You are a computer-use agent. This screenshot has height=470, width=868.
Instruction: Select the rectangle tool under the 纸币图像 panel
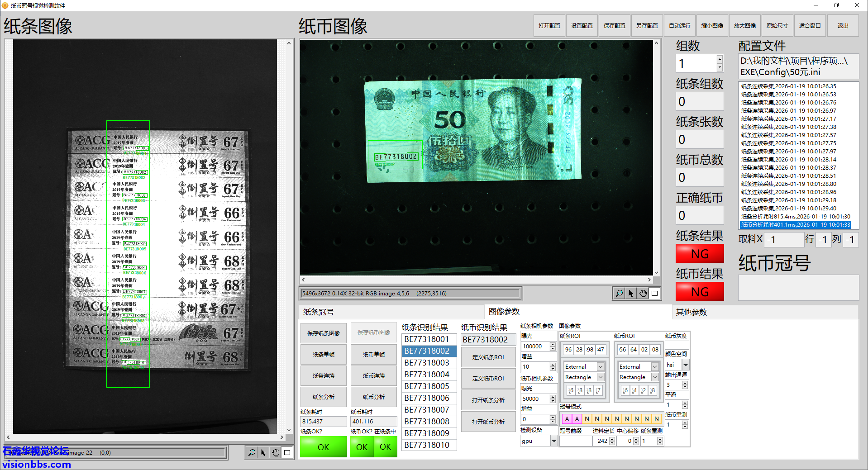point(655,294)
